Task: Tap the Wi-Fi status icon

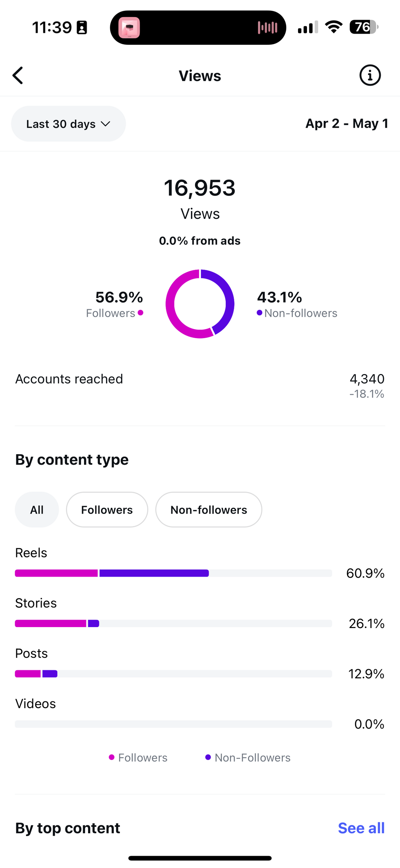Action: coord(334,27)
